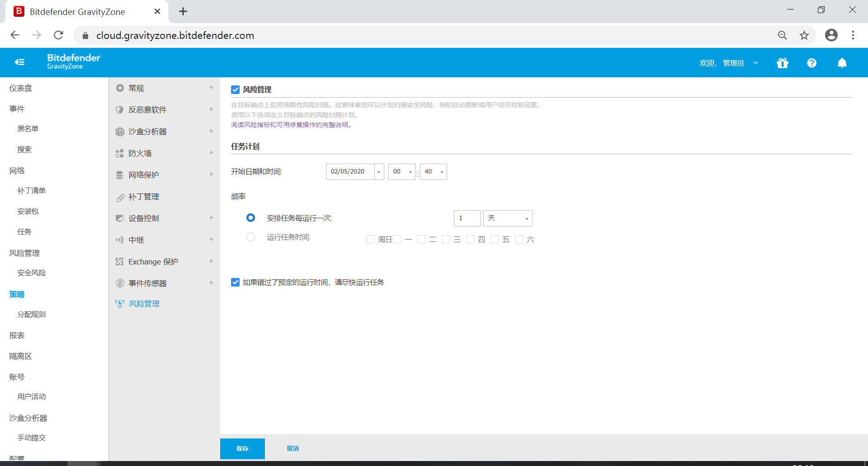Screen dimensions: 868x466
Task: Check the 二 (Tuesday) weekday checkbox
Action: tap(421, 240)
